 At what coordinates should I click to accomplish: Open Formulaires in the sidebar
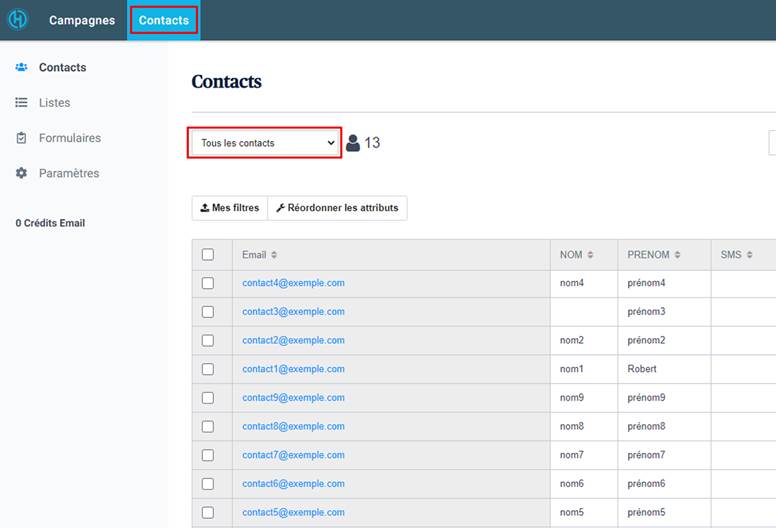pyautogui.click(x=21, y=138)
